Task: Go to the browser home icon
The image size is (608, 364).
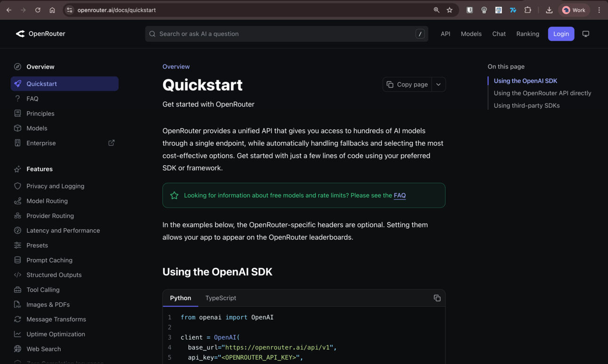Action: (x=52, y=10)
